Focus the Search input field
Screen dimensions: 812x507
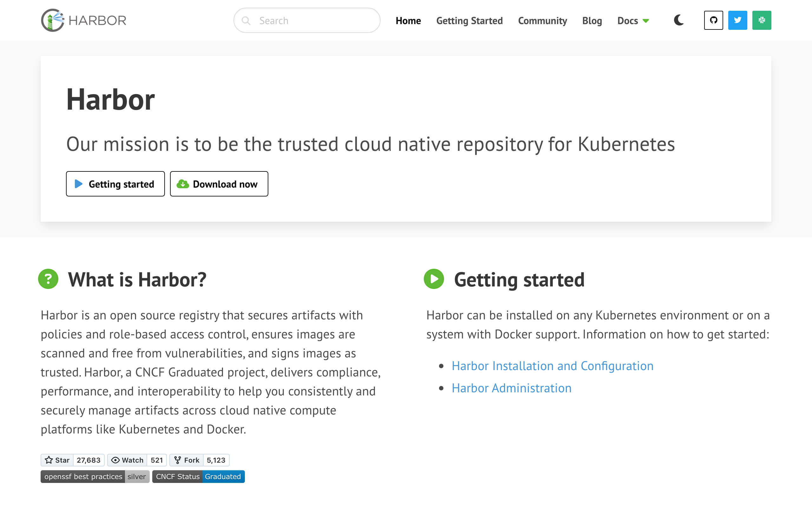[x=315, y=21]
